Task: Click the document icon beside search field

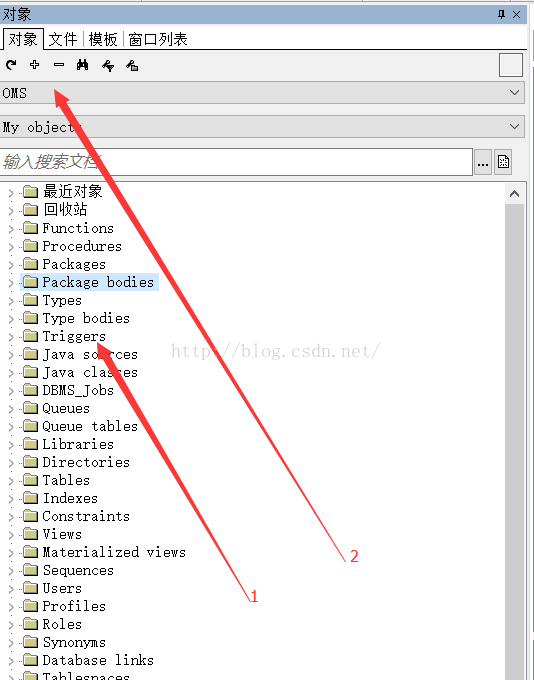Action: pos(503,162)
